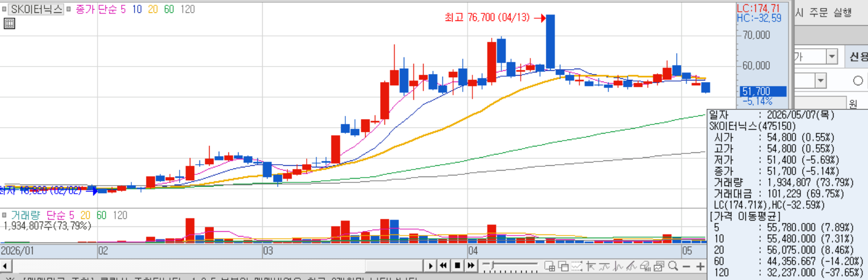Click the dotted chart range icon
This screenshot has width=868, height=280.
point(577,266)
